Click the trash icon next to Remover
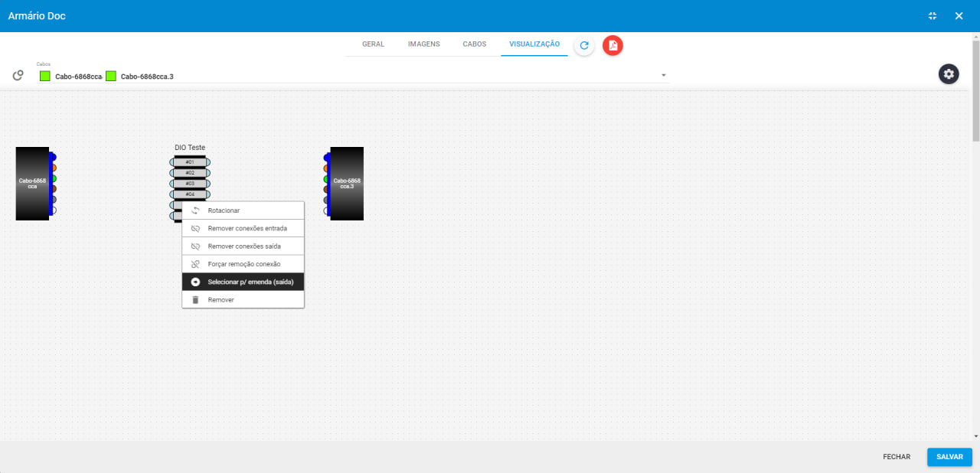 (195, 300)
